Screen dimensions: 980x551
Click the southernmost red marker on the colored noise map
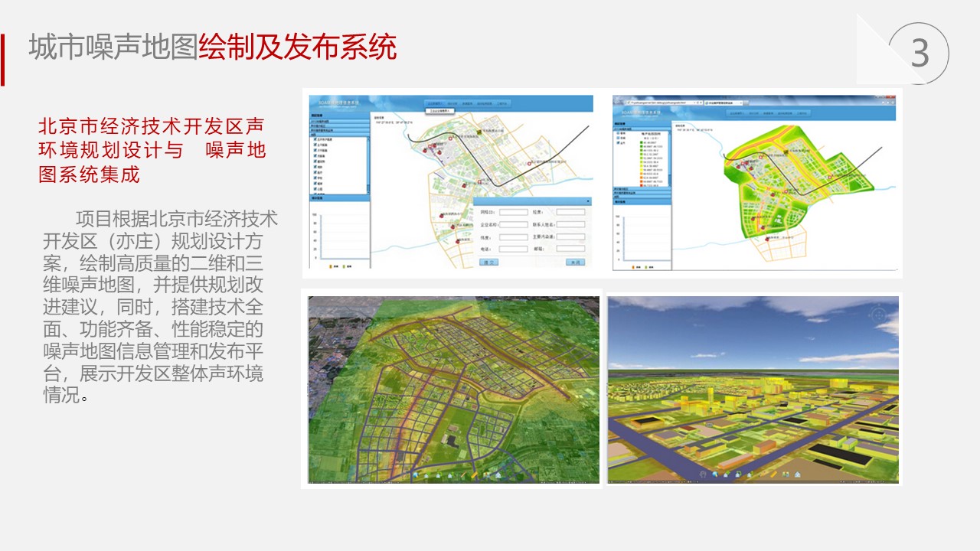coord(767,238)
